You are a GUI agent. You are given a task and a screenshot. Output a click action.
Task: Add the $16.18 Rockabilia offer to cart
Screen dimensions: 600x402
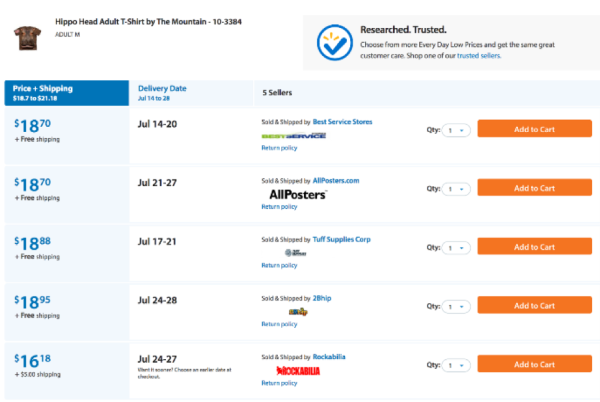click(534, 364)
